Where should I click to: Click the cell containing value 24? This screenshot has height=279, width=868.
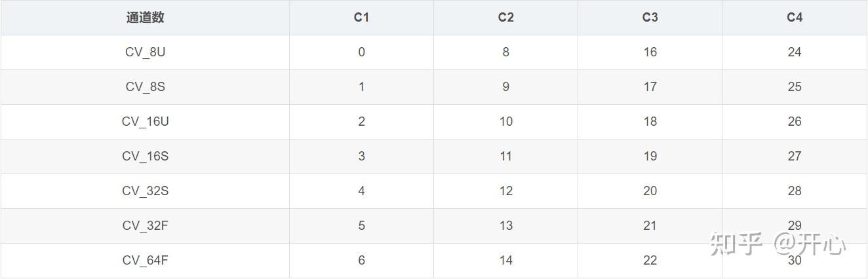click(x=795, y=52)
